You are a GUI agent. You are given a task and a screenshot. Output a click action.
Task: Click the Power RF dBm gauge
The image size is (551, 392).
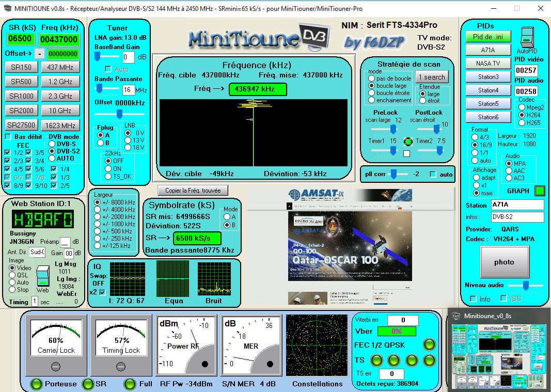click(186, 346)
